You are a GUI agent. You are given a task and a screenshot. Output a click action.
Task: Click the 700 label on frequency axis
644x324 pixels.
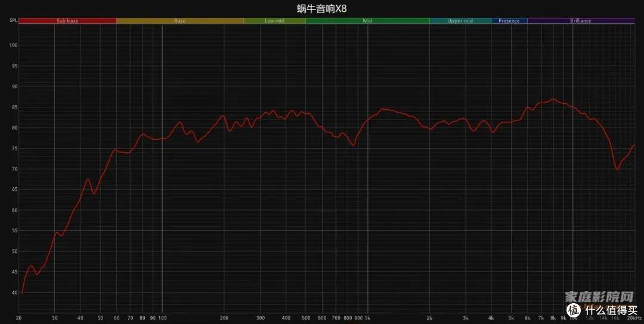(336, 318)
